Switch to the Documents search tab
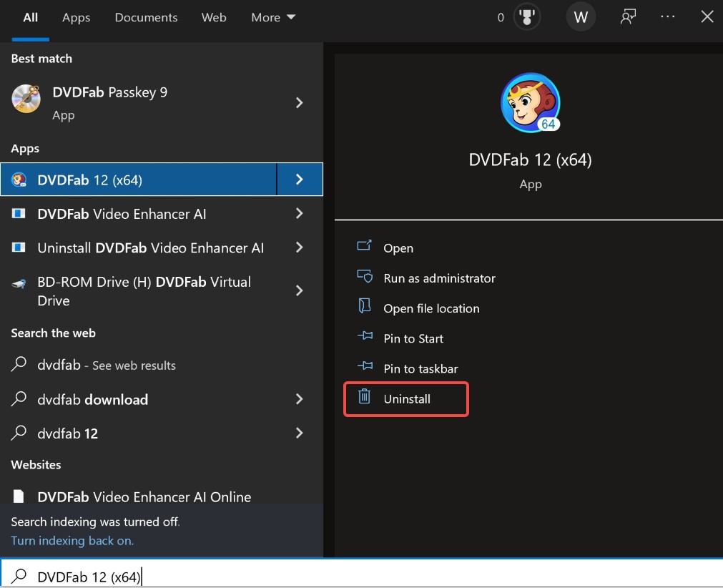 point(146,17)
